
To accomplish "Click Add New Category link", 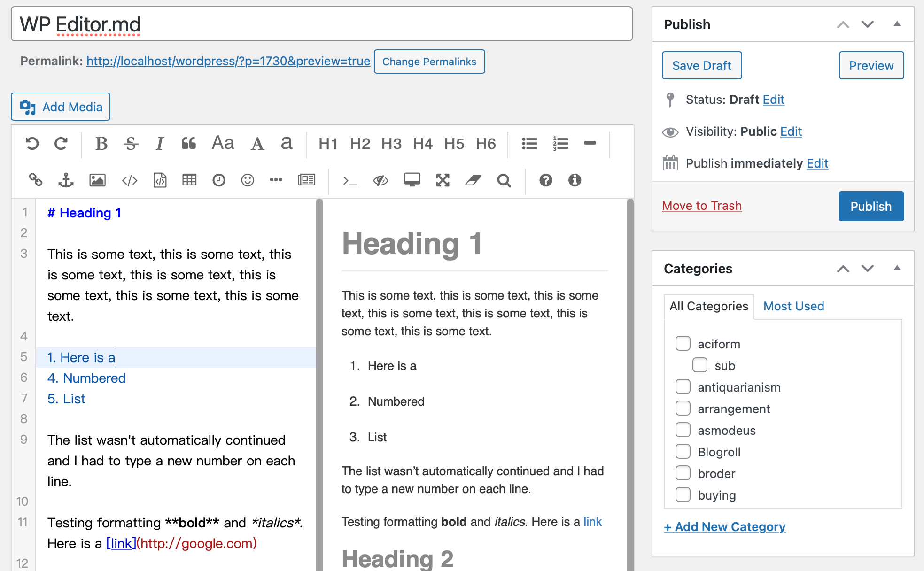I will click(x=725, y=526).
